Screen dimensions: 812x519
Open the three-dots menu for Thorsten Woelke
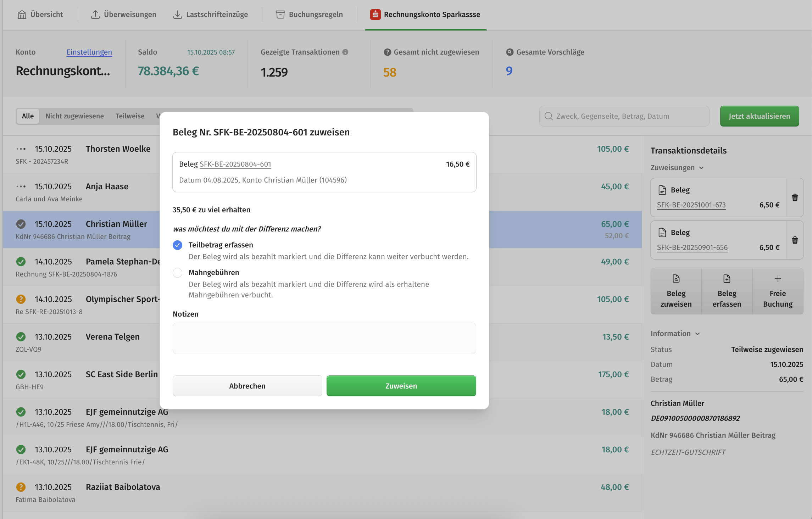[21, 149]
